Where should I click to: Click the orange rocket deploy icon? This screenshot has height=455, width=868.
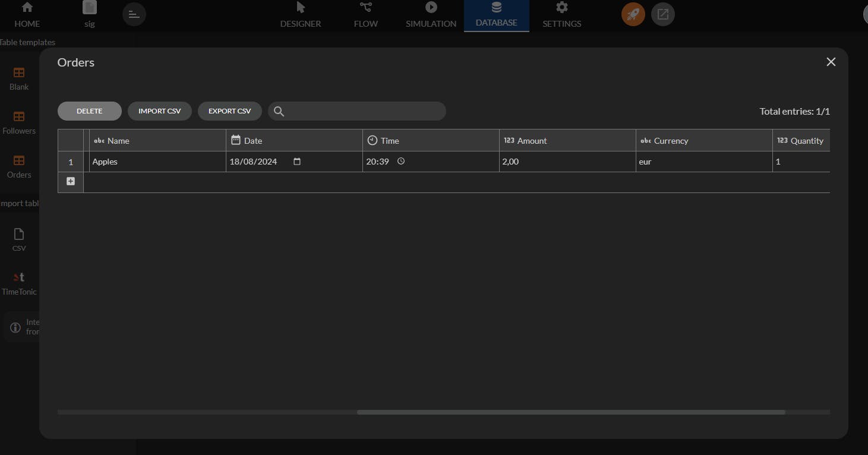[633, 14]
